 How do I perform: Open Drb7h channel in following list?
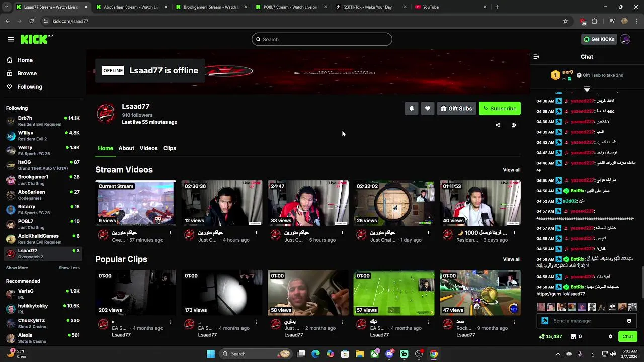click(x=43, y=121)
